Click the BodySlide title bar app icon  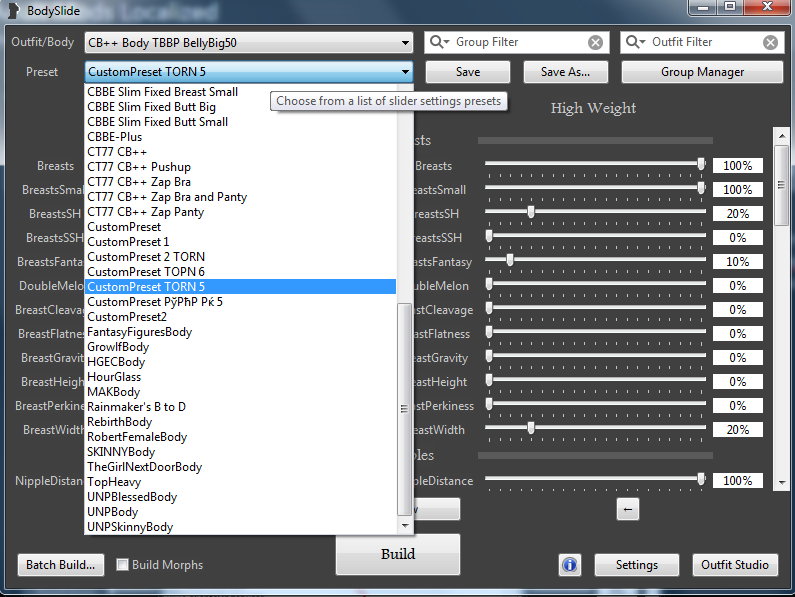[13, 10]
